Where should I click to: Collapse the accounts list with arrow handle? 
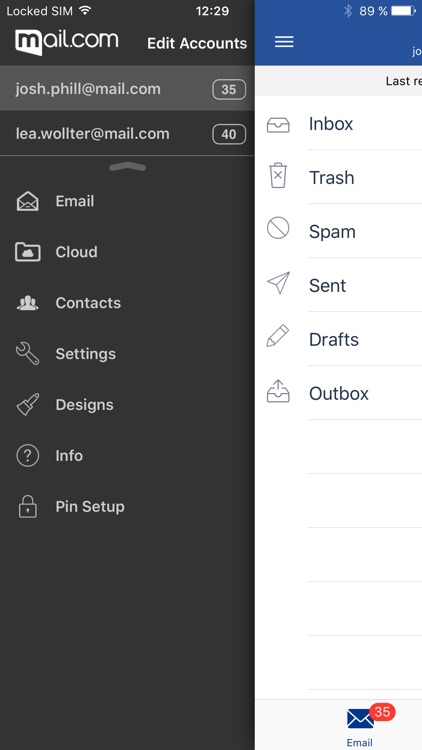click(127, 166)
